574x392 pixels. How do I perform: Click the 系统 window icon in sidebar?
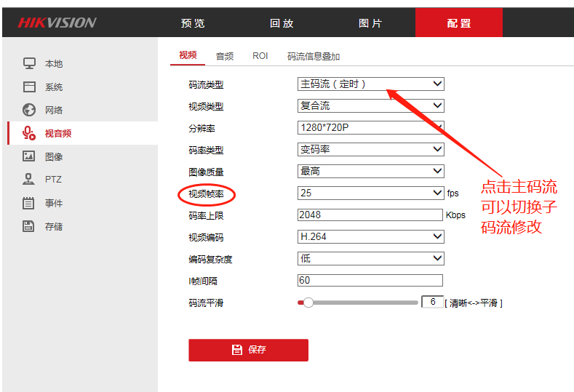pyautogui.click(x=29, y=87)
